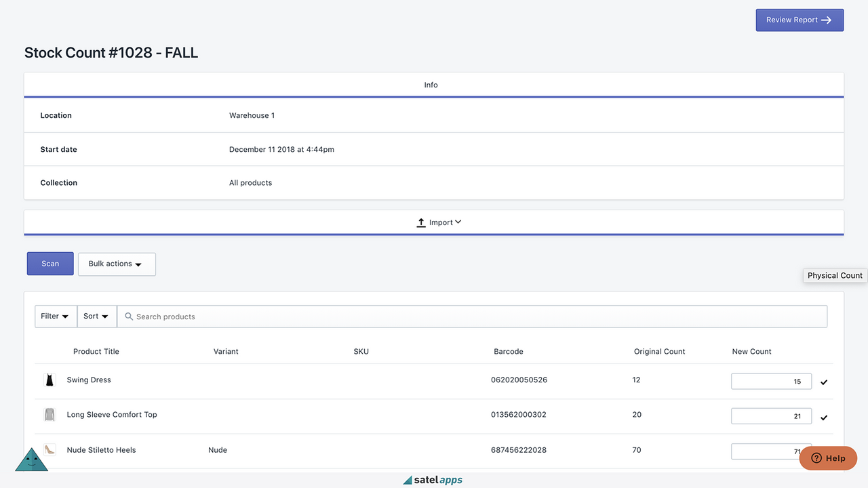The width and height of the screenshot is (868, 488).
Task: Click the New Count column header
Action: tap(752, 352)
